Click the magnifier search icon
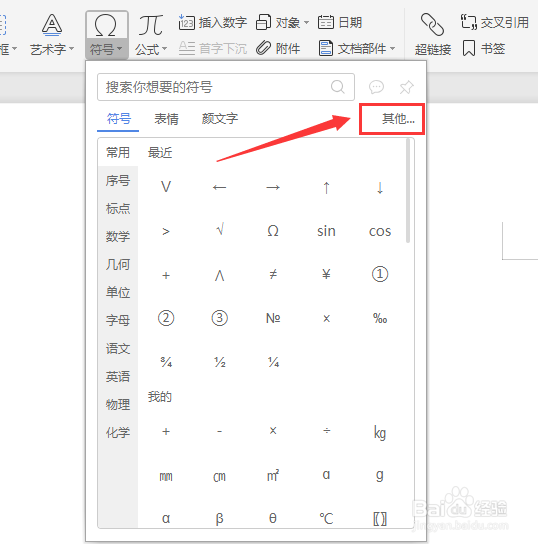This screenshot has height=544, width=538. tap(338, 87)
